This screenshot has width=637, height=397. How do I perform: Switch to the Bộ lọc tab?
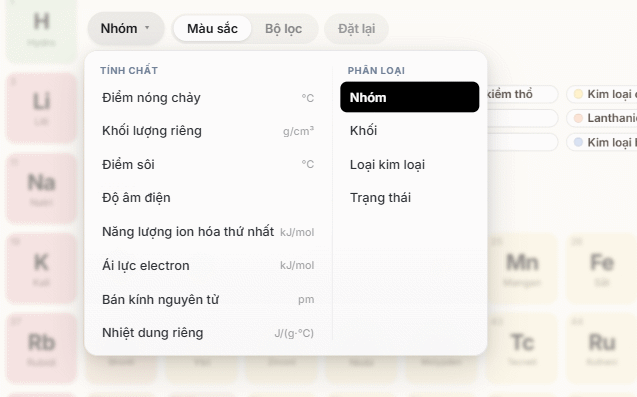pyautogui.click(x=284, y=29)
